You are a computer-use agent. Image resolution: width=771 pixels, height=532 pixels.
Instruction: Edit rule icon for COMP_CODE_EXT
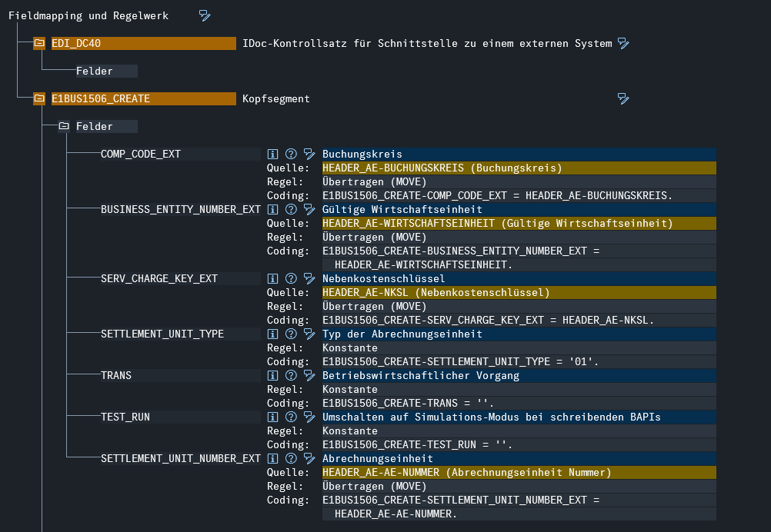coord(309,155)
